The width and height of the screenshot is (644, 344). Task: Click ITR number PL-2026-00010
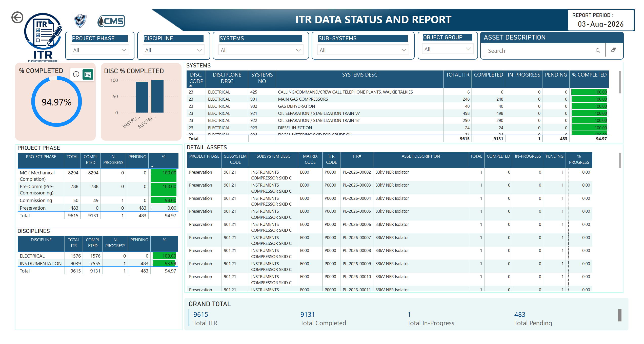[x=357, y=277]
